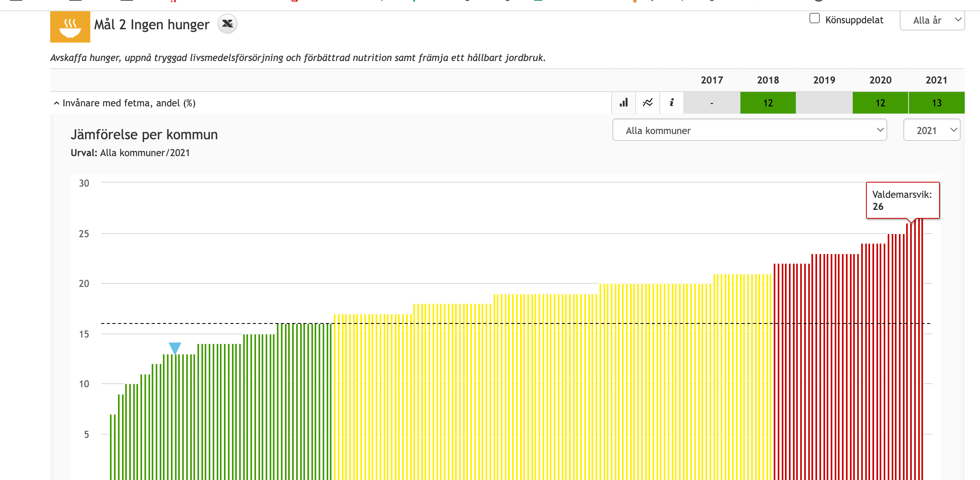The image size is (980, 480).
Task: Click the green 2018 value cell 12
Action: click(x=768, y=103)
